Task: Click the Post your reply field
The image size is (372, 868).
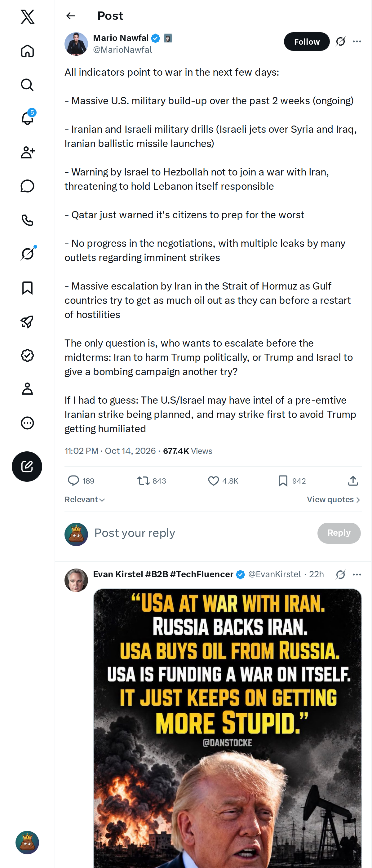Action: (202, 533)
